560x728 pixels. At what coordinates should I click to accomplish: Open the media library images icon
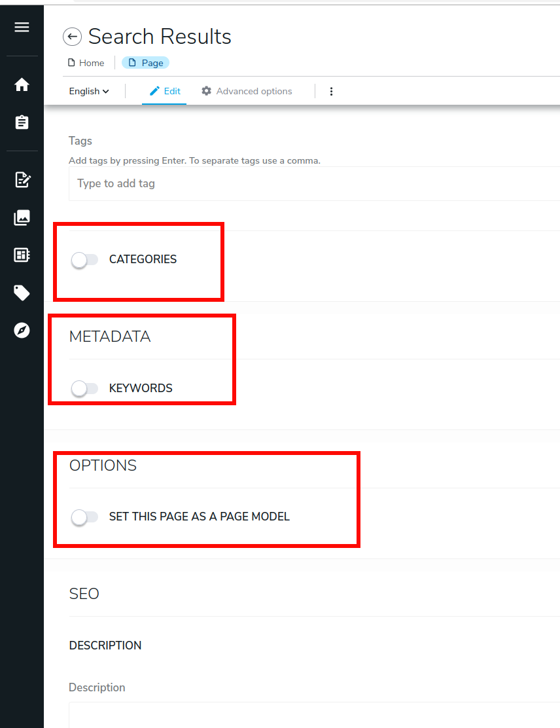[x=22, y=217]
